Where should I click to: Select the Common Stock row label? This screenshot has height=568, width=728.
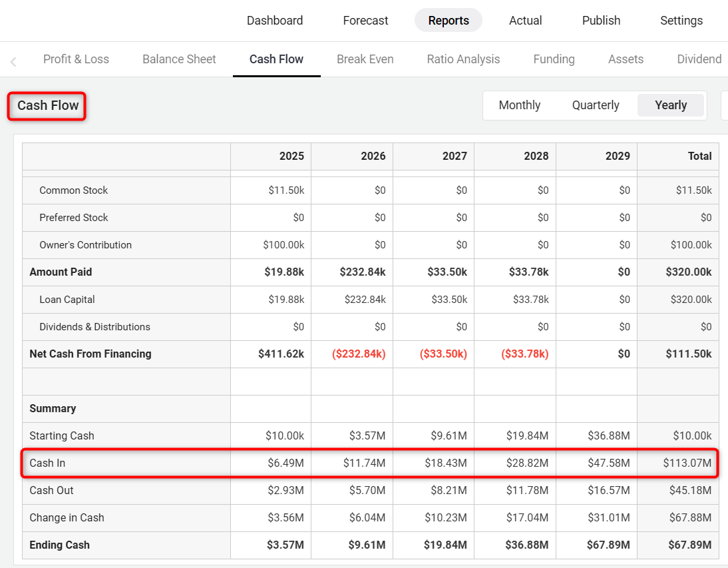coord(73,190)
